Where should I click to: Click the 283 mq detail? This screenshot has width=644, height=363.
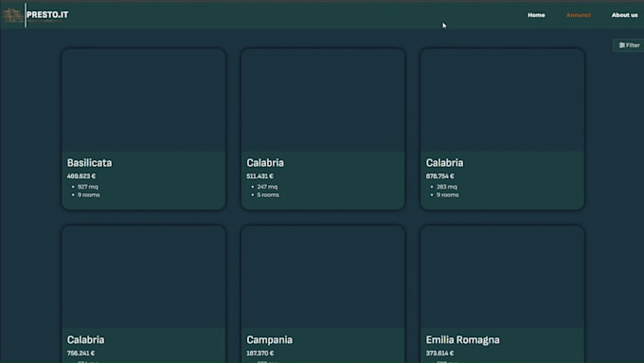(447, 187)
